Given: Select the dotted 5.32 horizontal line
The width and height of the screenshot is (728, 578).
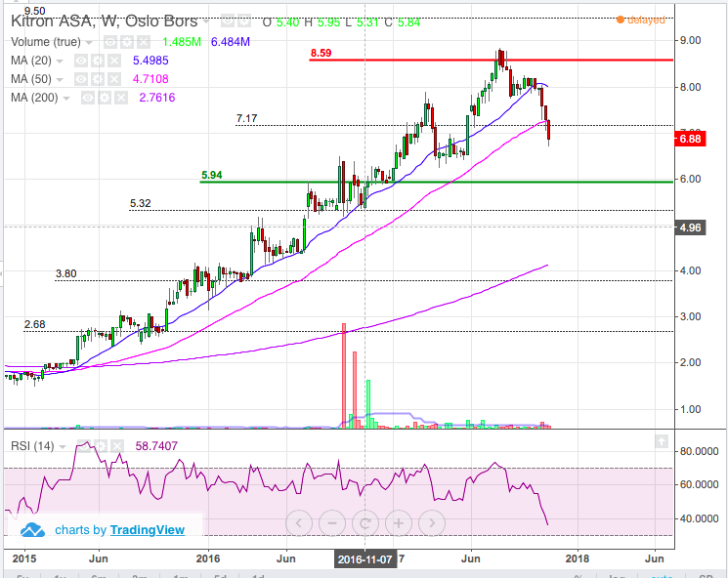Looking at the screenshot, I should [402, 210].
